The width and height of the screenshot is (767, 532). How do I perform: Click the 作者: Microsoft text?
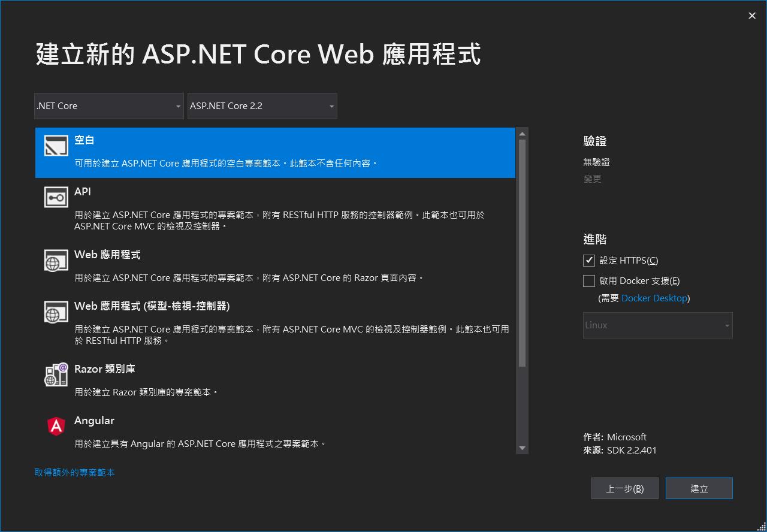[615, 437]
